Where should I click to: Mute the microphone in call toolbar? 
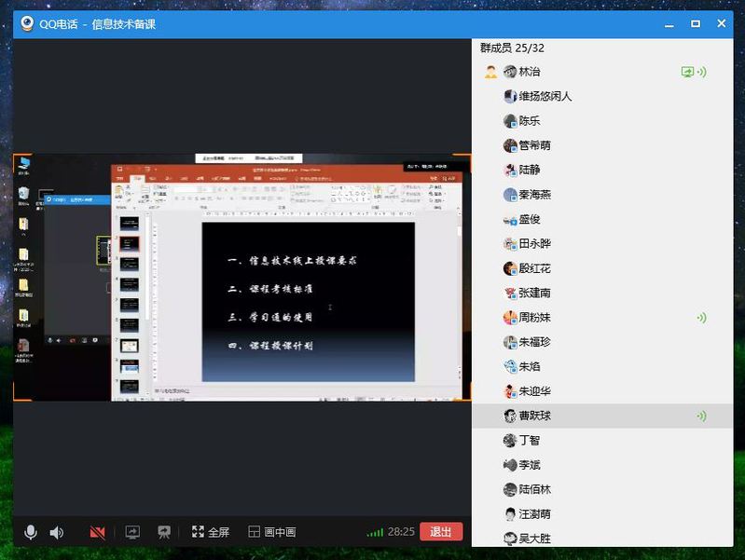(x=31, y=532)
